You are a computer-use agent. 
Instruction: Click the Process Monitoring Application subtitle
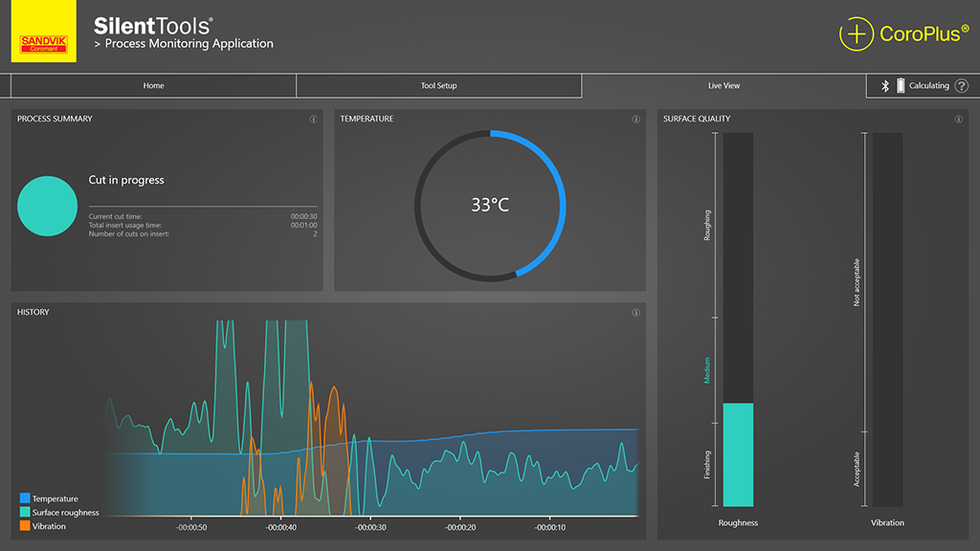click(x=189, y=44)
